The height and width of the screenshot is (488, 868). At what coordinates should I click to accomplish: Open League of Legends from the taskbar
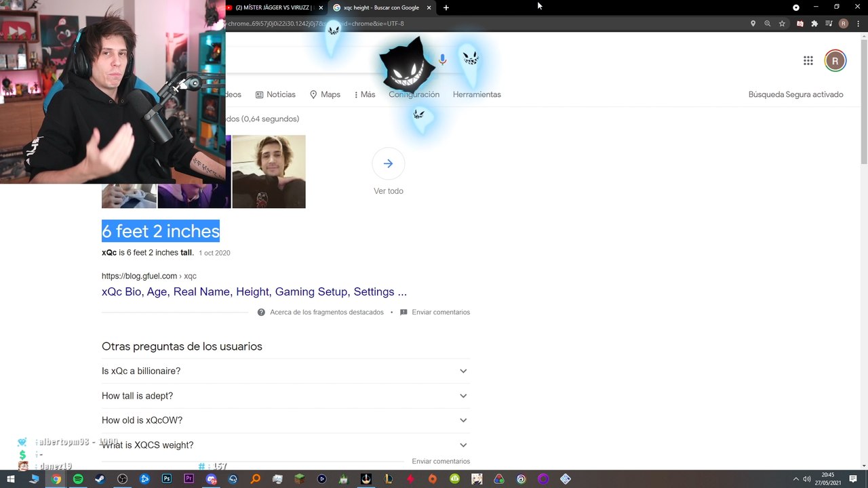tap(388, 479)
